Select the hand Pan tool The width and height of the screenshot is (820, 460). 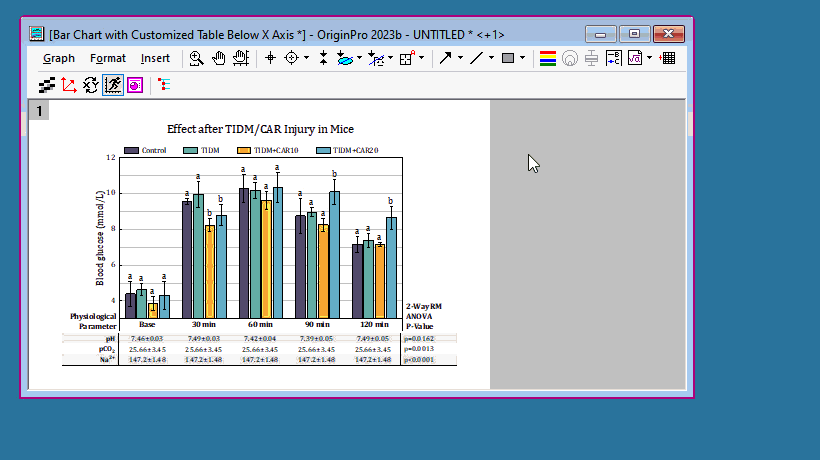[218, 58]
